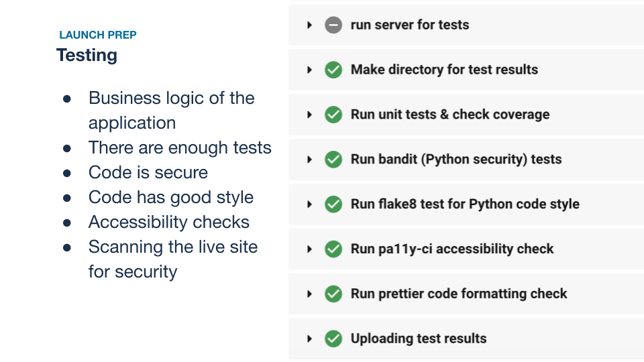Click the gray skipped icon for 'run server for tests'

pos(333,25)
